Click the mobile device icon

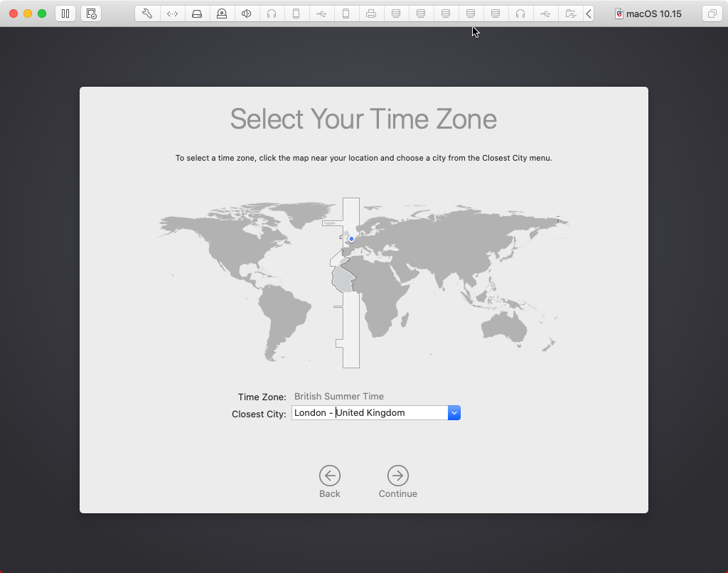click(x=296, y=13)
